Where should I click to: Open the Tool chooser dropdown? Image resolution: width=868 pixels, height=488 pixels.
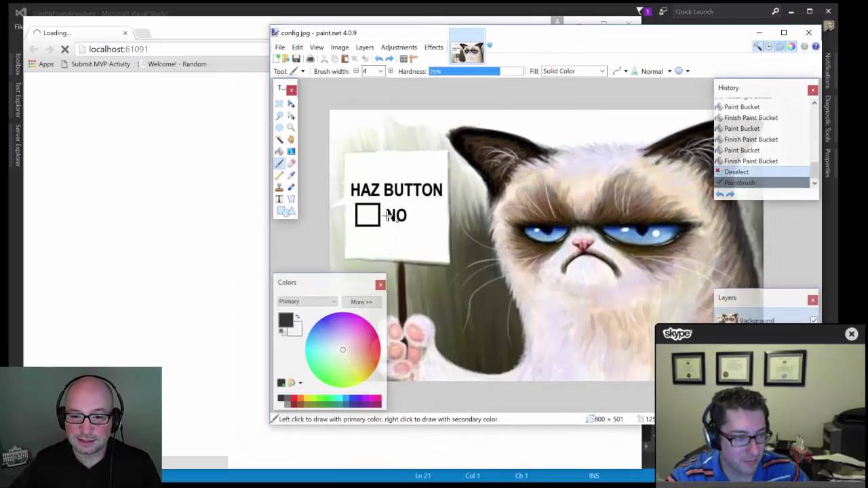pos(298,71)
